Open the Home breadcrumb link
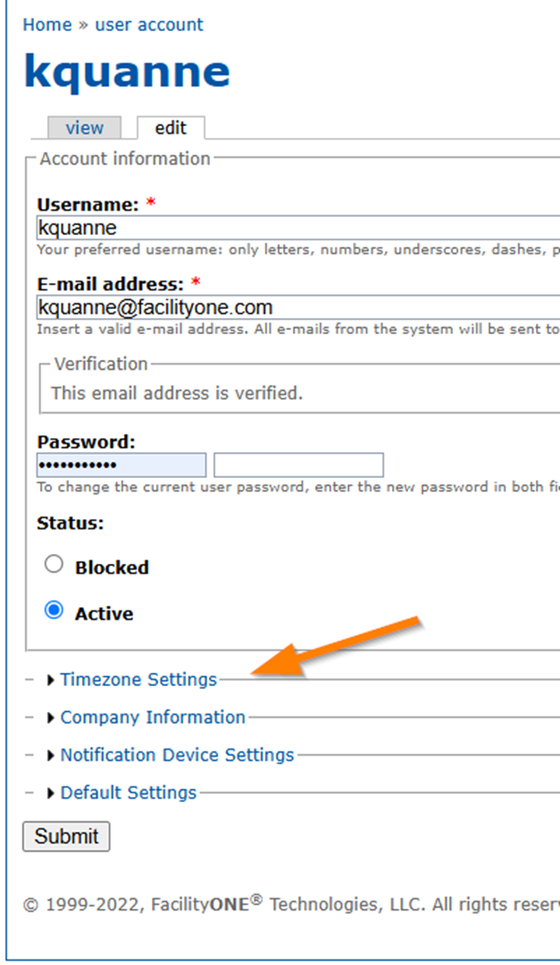This screenshot has width=560, height=965. coord(46,24)
